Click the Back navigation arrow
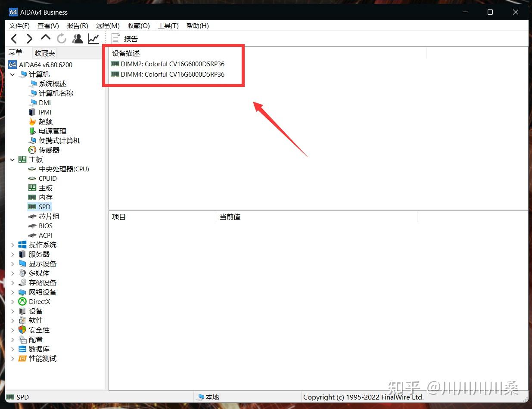532x409 pixels. tap(14, 39)
